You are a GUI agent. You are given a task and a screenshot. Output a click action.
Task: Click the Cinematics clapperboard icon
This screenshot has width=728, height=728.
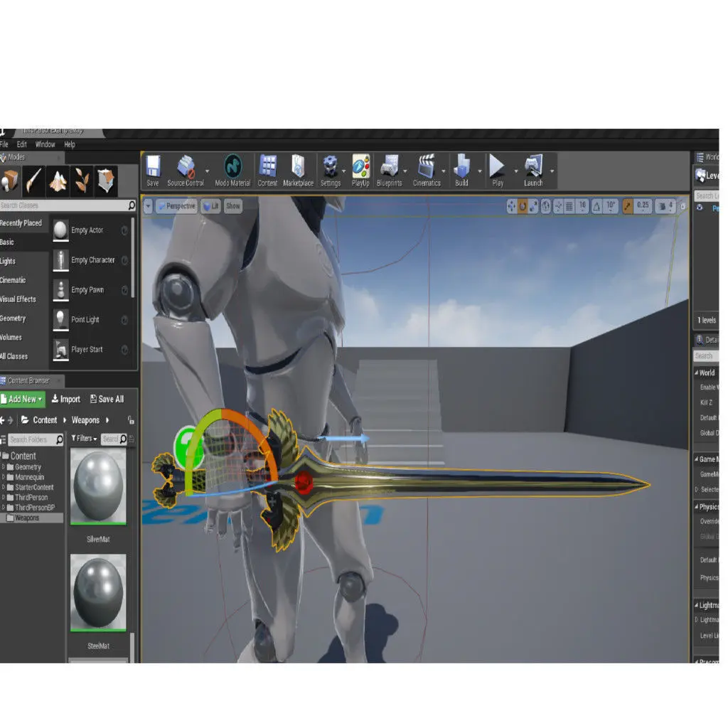tap(427, 171)
